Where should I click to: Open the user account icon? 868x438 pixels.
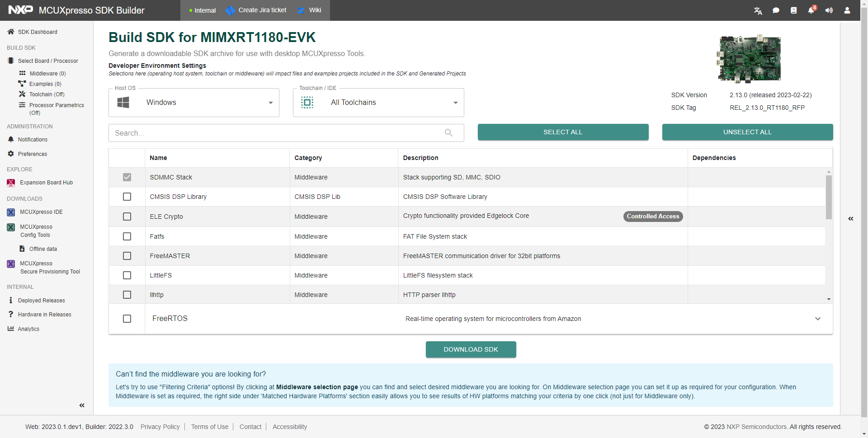[847, 10]
